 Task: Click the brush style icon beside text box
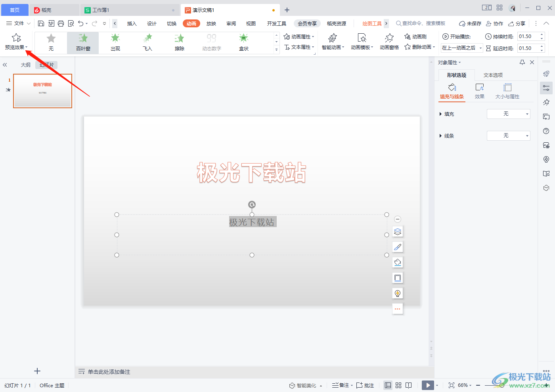point(398,247)
